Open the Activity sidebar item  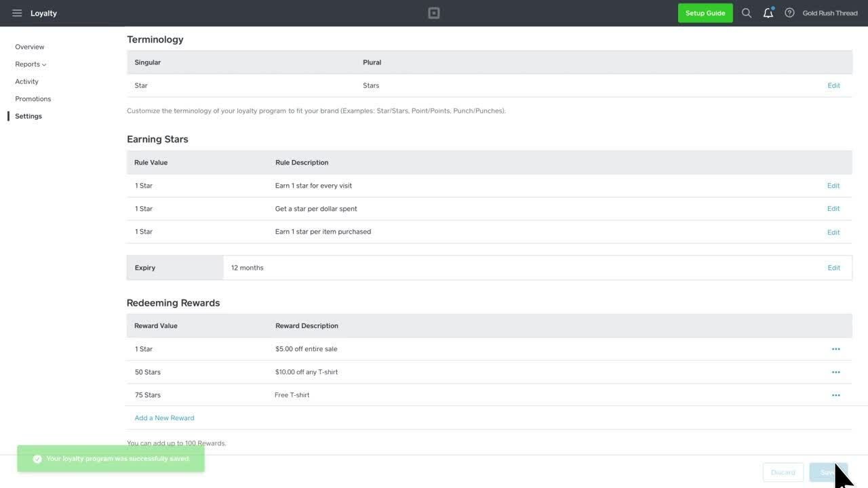pos(27,81)
